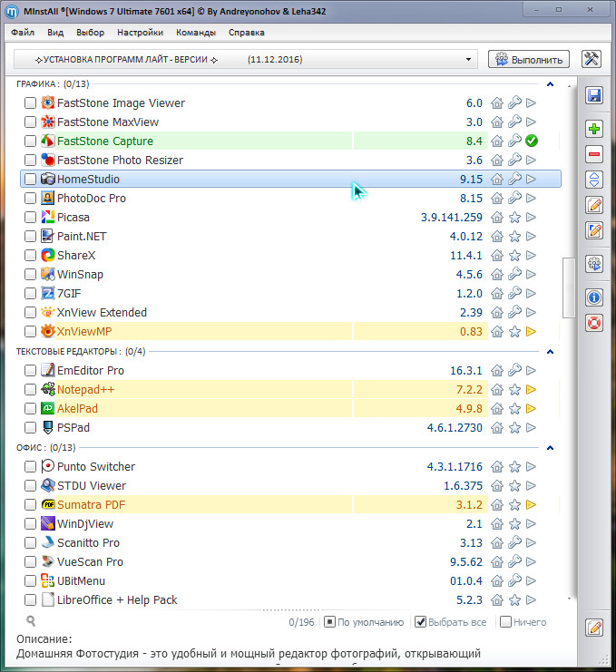
Task: Open FastStone Image Viewer home page icon
Action: tap(497, 102)
